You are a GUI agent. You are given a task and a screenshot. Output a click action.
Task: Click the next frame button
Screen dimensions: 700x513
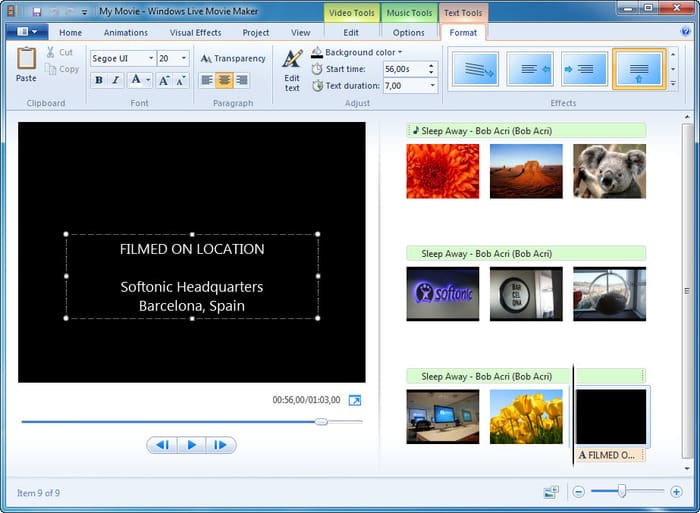click(x=221, y=445)
